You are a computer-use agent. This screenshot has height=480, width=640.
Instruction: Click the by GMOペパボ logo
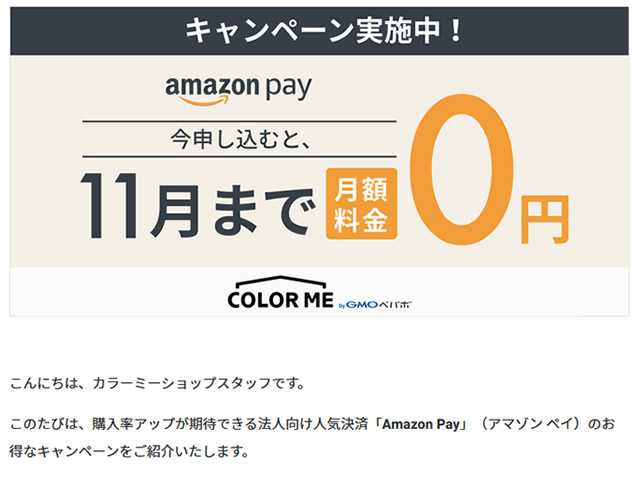pyautogui.click(x=375, y=304)
